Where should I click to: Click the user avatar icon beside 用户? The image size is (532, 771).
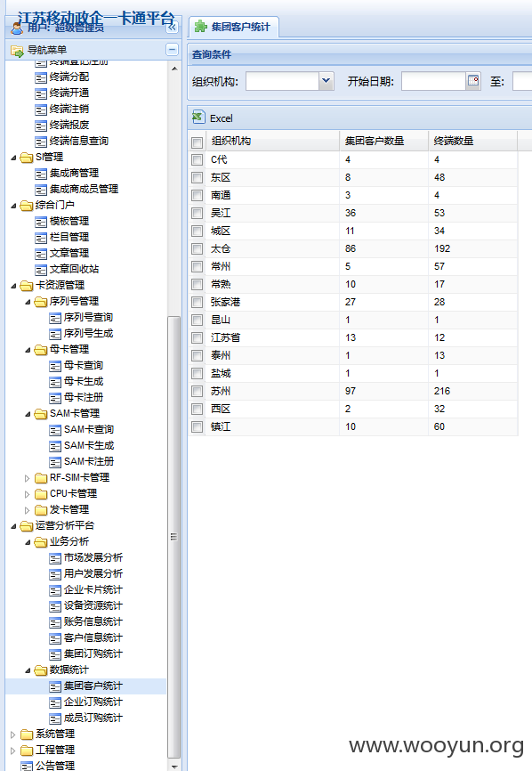pos(17,28)
